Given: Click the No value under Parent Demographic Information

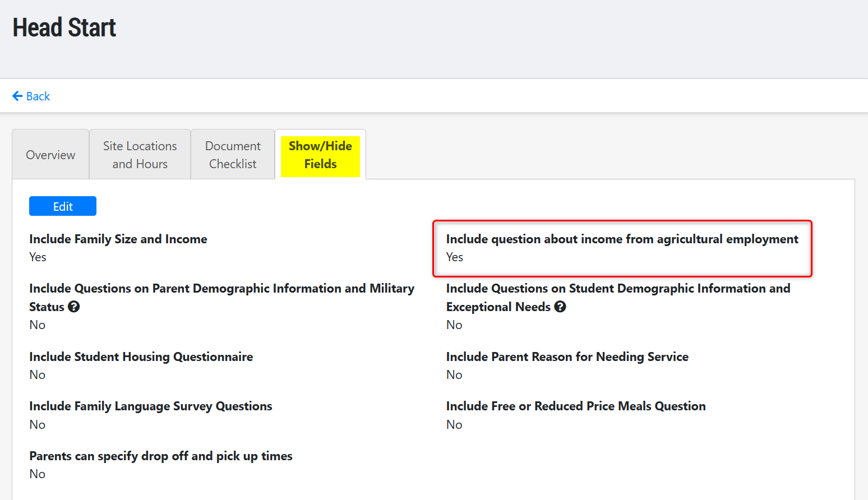Looking at the screenshot, I should coord(38,325).
